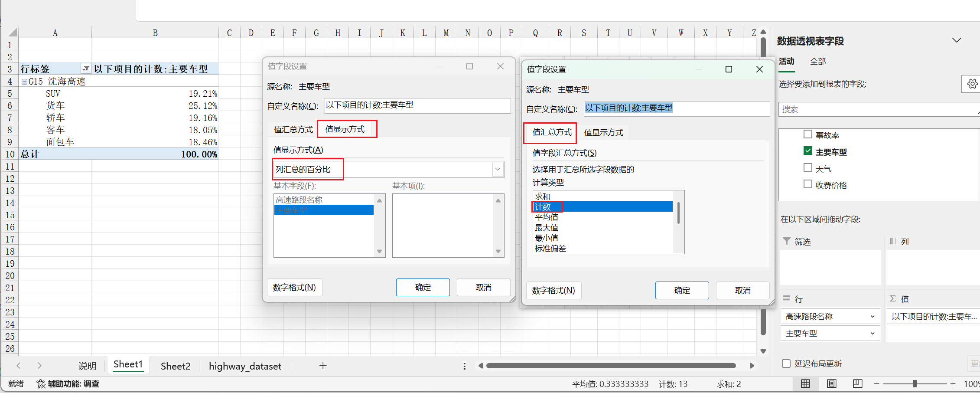Click the sheet tab more options ellipsis icon
This screenshot has height=393, width=980.
464,366
